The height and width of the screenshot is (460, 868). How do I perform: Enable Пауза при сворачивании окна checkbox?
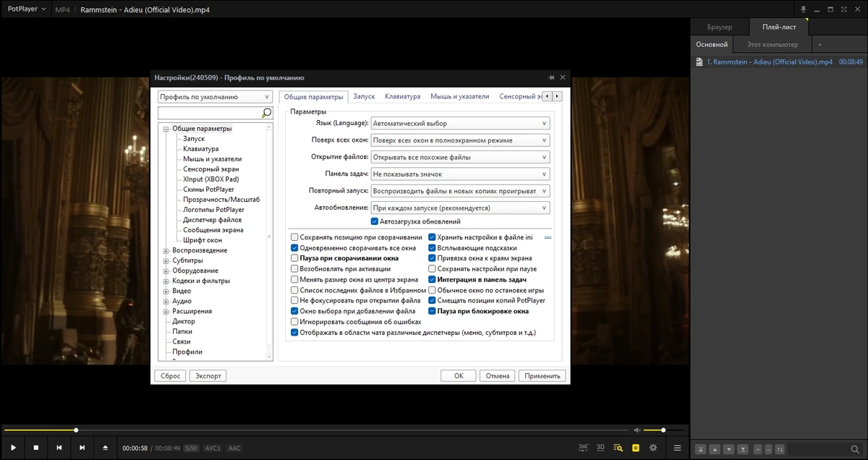294,257
